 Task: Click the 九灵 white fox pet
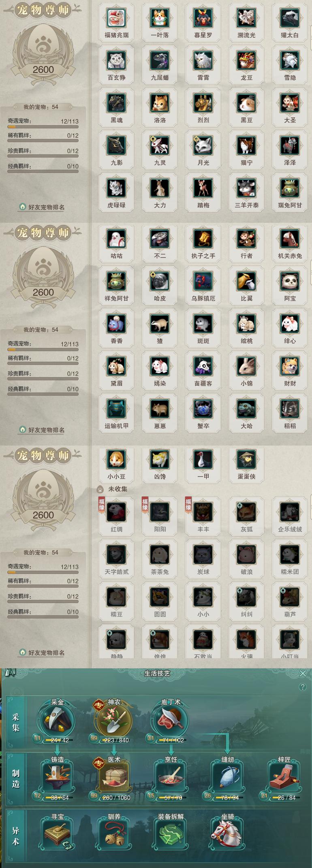[160, 145]
